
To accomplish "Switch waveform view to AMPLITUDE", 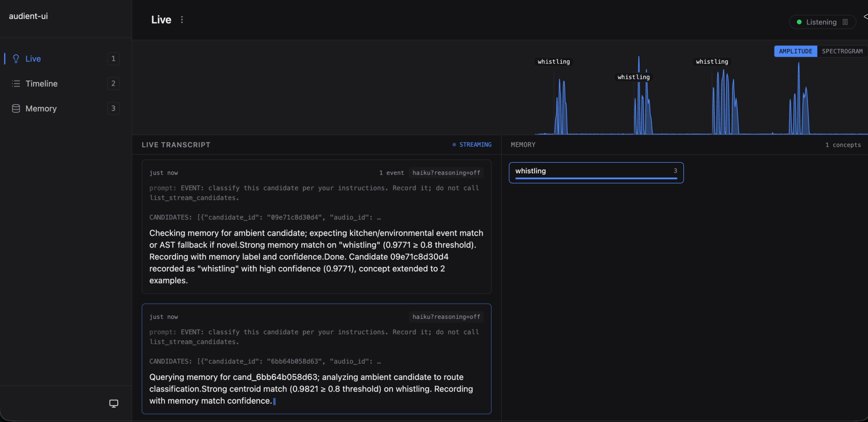I will 796,51.
